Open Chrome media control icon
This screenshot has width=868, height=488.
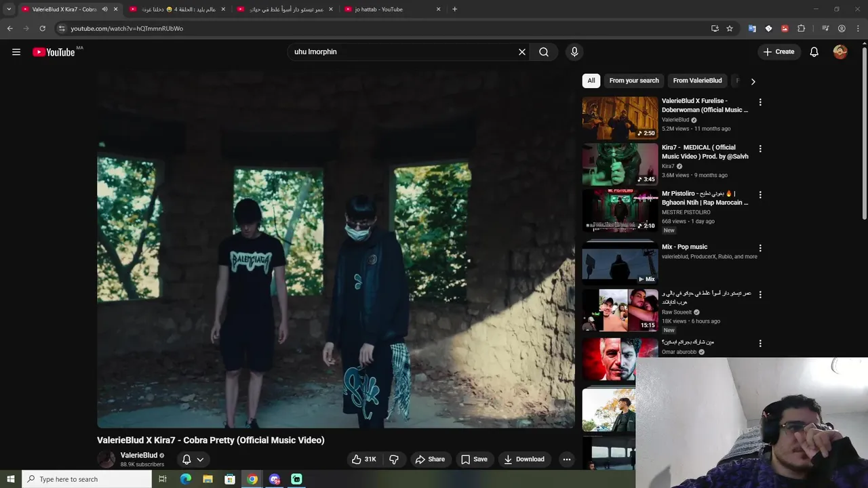point(825,28)
